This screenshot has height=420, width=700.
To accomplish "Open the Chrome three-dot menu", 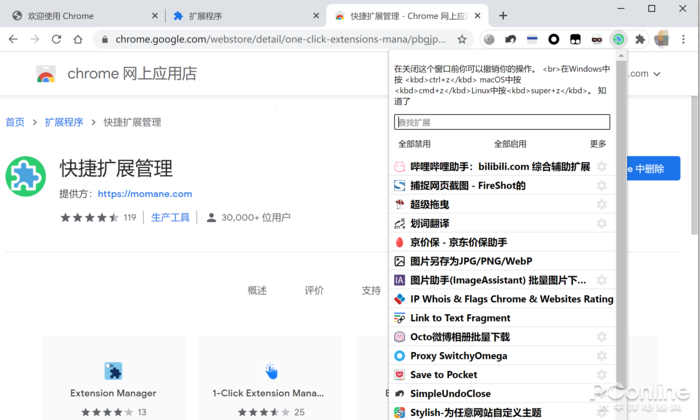I will [x=683, y=39].
